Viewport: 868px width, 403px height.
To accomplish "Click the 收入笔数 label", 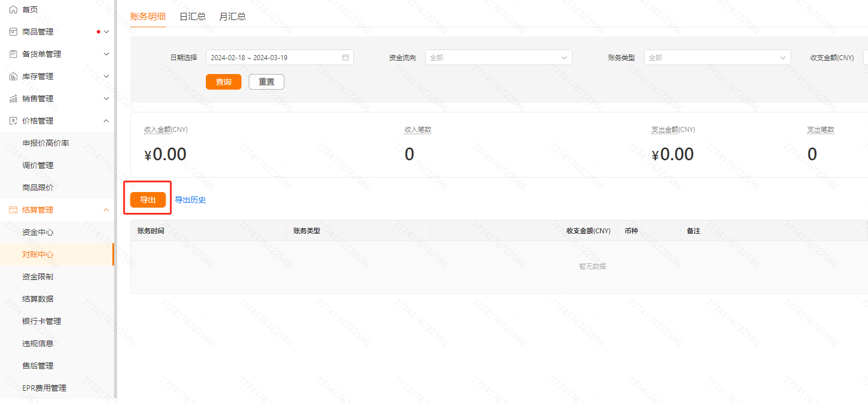I will point(418,130).
